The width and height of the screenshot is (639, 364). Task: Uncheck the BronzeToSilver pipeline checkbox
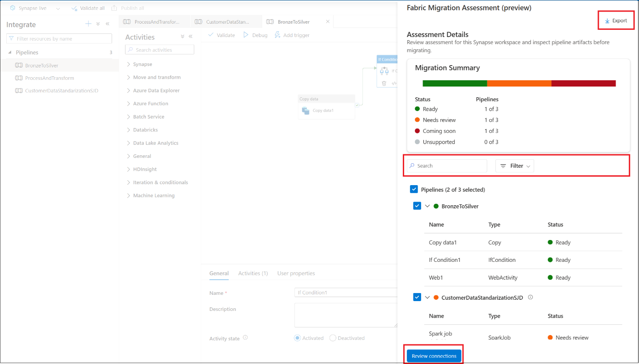417,206
